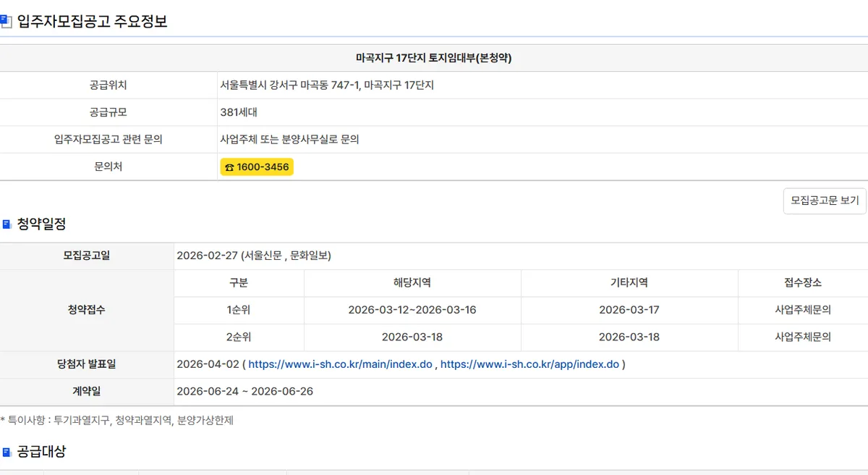Click the icon beside 입주자모집공고 주요정보 heading

pyautogui.click(x=6, y=21)
